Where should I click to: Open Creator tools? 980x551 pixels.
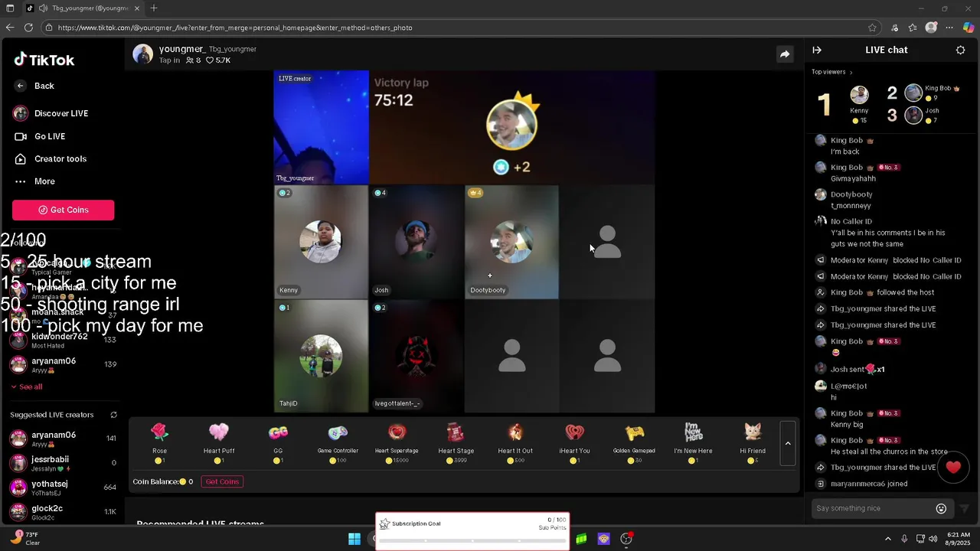click(50, 159)
